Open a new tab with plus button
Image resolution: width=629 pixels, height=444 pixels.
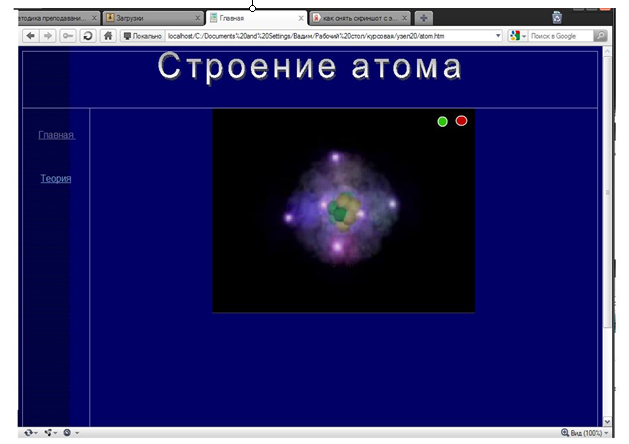423,18
